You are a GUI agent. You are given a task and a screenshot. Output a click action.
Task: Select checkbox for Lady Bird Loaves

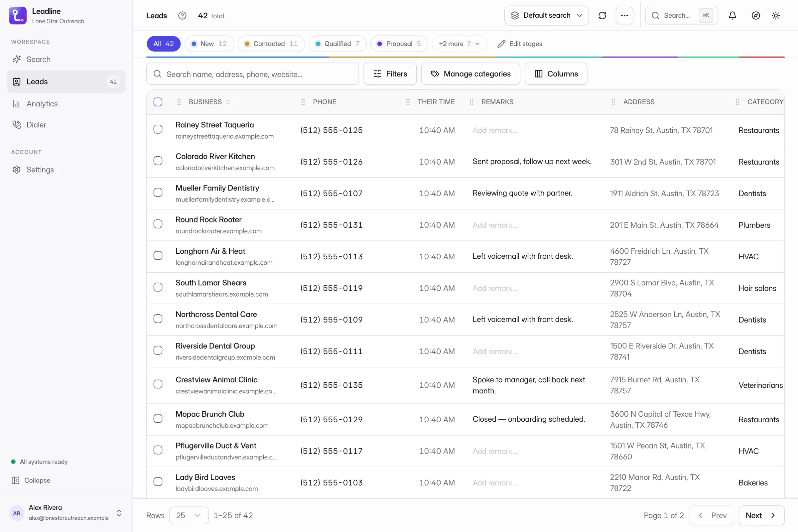158,481
